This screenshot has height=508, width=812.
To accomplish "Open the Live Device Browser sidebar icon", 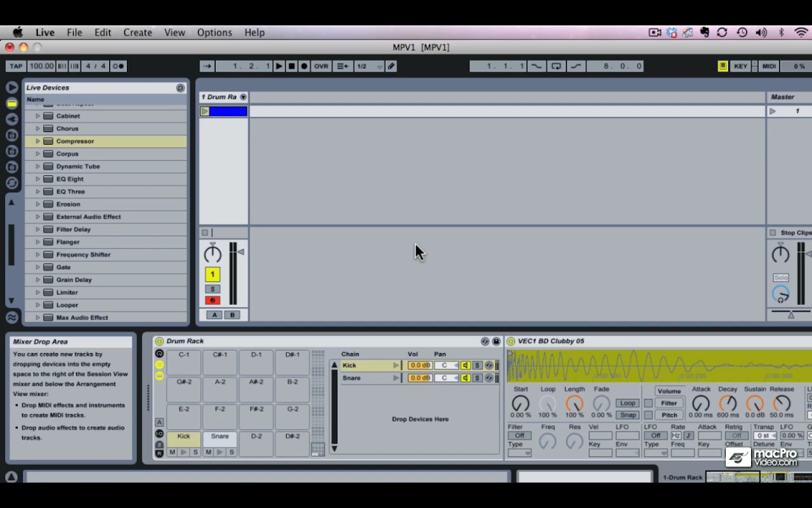I will coord(12,103).
